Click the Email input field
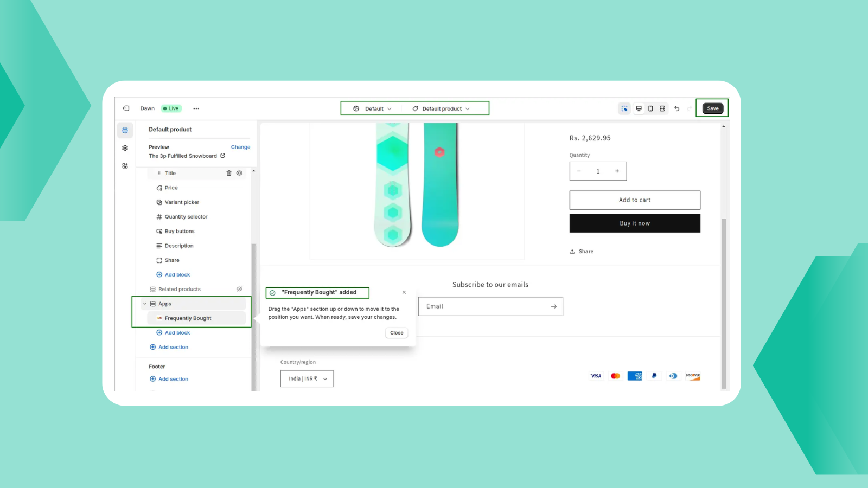The width and height of the screenshot is (868, 488). (486, 306)
